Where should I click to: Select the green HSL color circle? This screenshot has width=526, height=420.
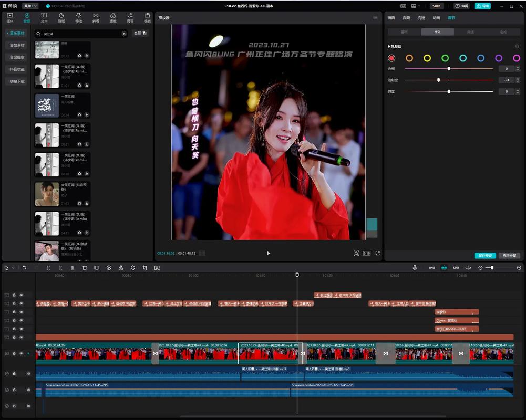coord(445,58)
